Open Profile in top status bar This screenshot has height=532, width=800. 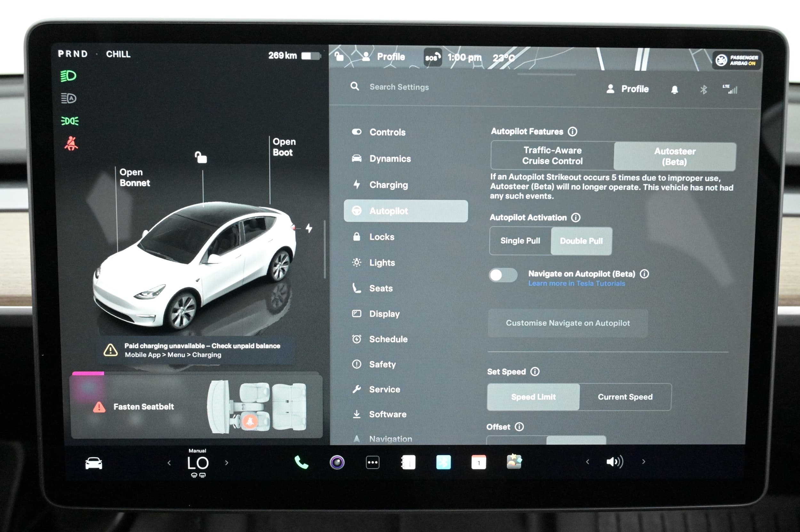click(384, 56)
